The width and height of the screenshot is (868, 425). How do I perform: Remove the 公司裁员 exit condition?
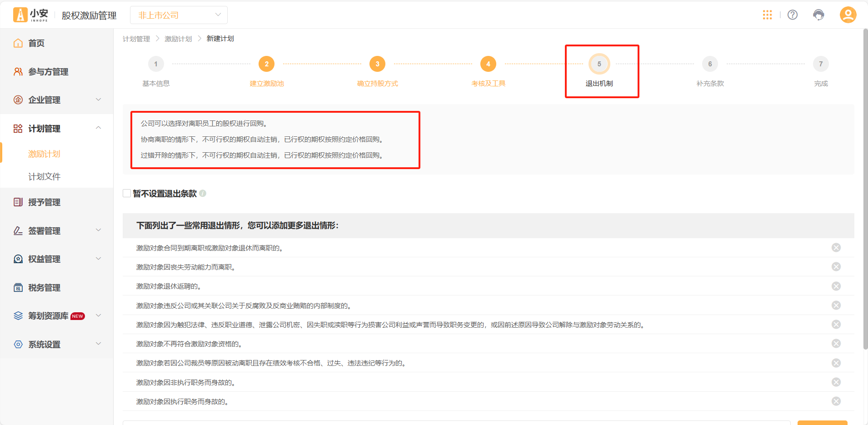point(836,363)
